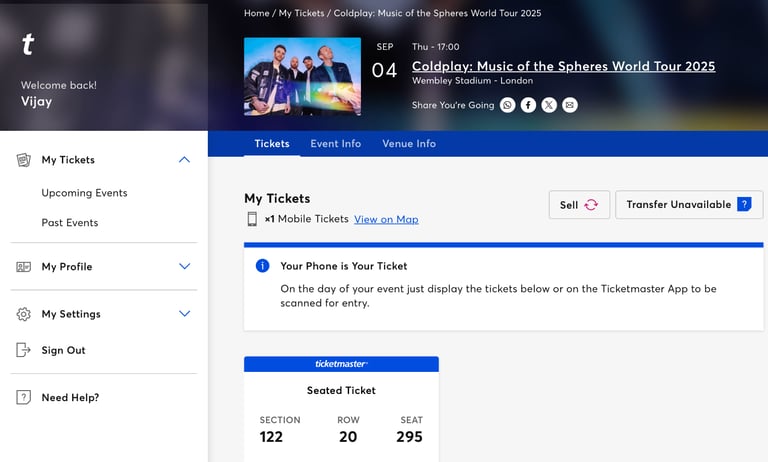Share event by email icon
Image resolution: width=768 pixels, height=462 pixels.
[570, 105]
